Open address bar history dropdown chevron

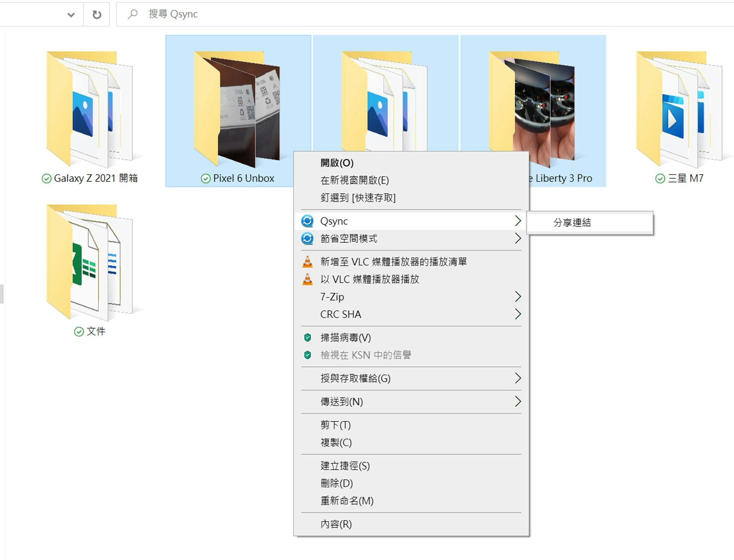(71, 15)
